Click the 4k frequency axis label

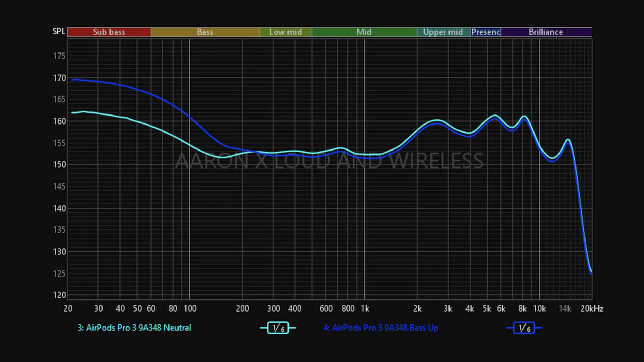[x=470, y=308]
